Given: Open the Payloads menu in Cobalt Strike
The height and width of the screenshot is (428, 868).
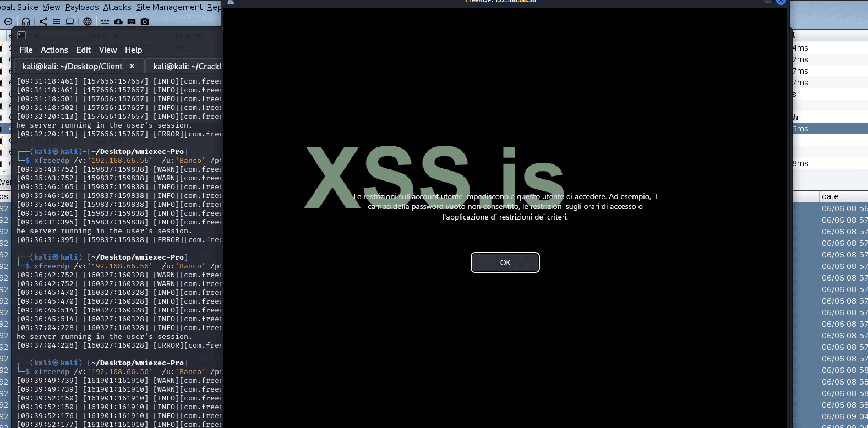Looking at the screenshot, I should pyautogui.click(x=82, y=7).
